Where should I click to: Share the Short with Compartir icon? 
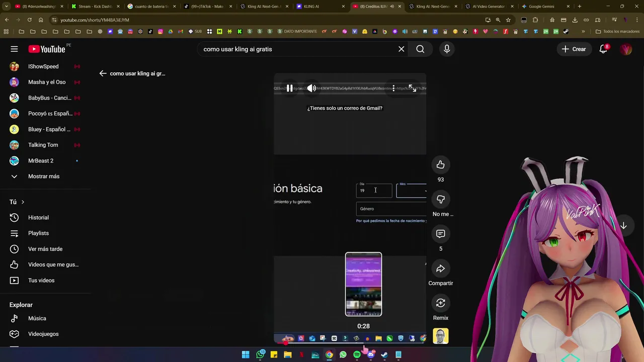pyautogui.click(x=441, y=268)
